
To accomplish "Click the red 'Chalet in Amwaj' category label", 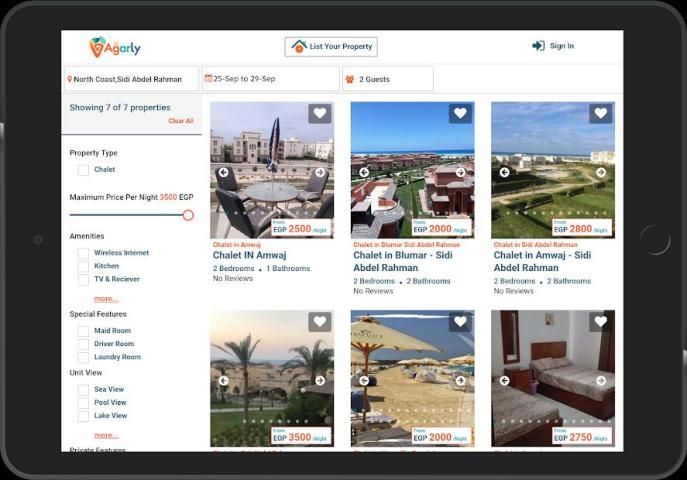I will click(x=237, y=245).
